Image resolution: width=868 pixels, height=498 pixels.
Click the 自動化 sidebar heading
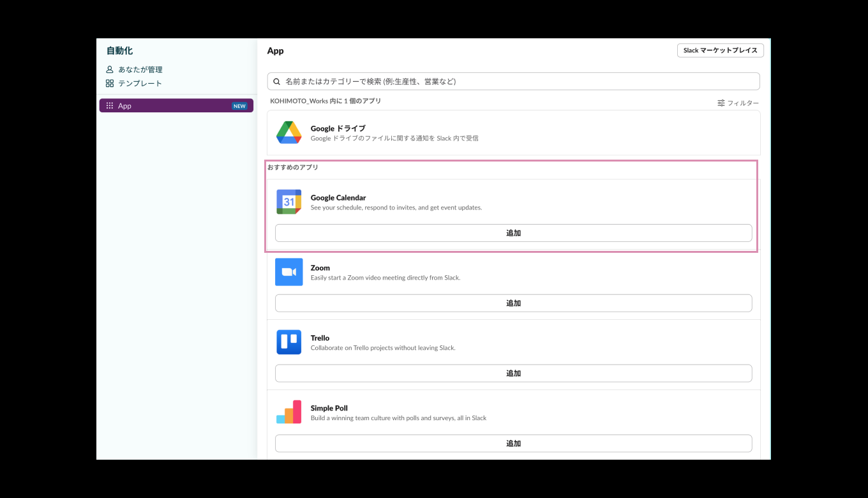click(x=119, y=51)
